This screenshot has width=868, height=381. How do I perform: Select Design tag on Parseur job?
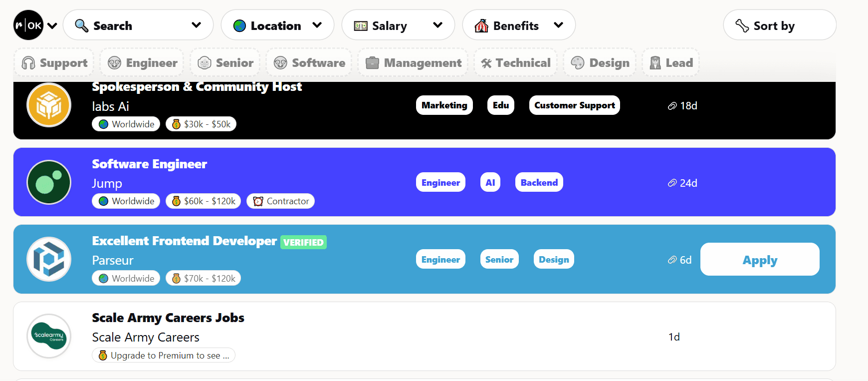click(x=554, y=259)
